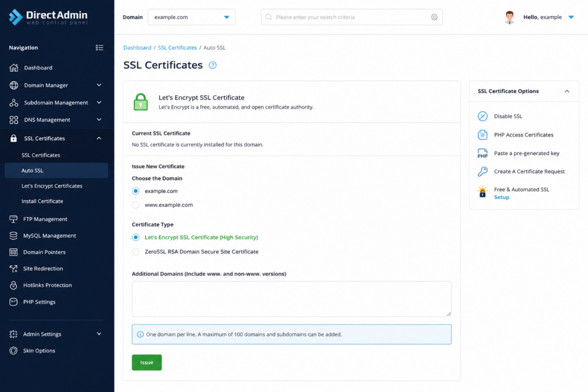Click Create A Certificate Request text

pyautogui.click(x=529, y=171)
